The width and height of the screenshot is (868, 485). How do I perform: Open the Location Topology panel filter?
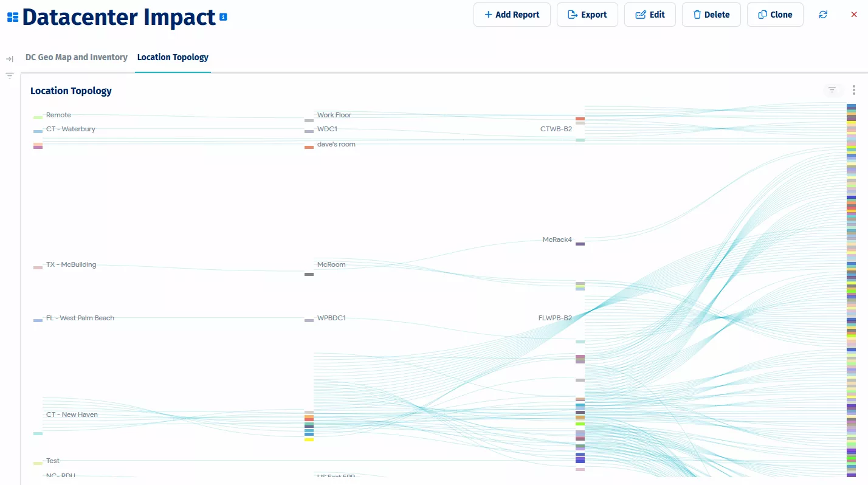[x=832, y=90]
